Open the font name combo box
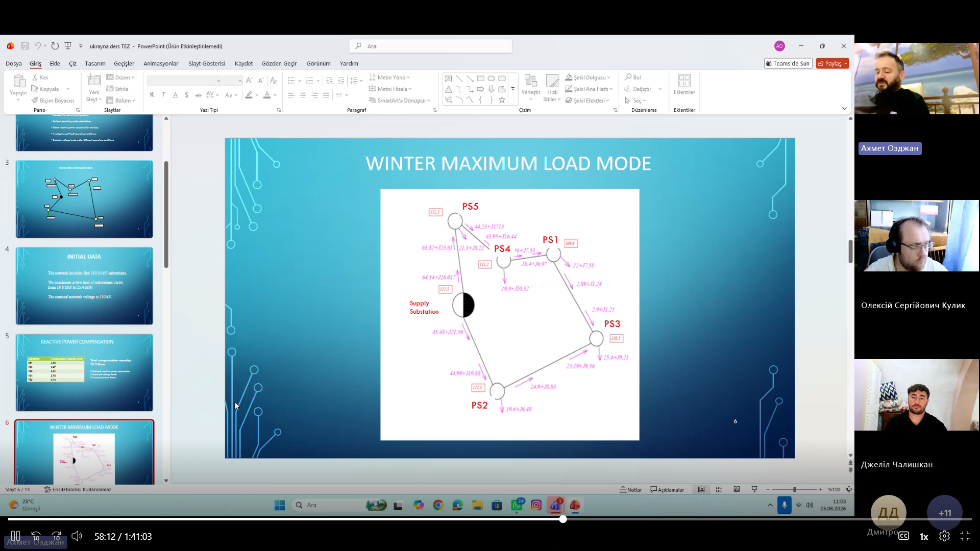The image size is (980, 551). (x=184, y=81)
